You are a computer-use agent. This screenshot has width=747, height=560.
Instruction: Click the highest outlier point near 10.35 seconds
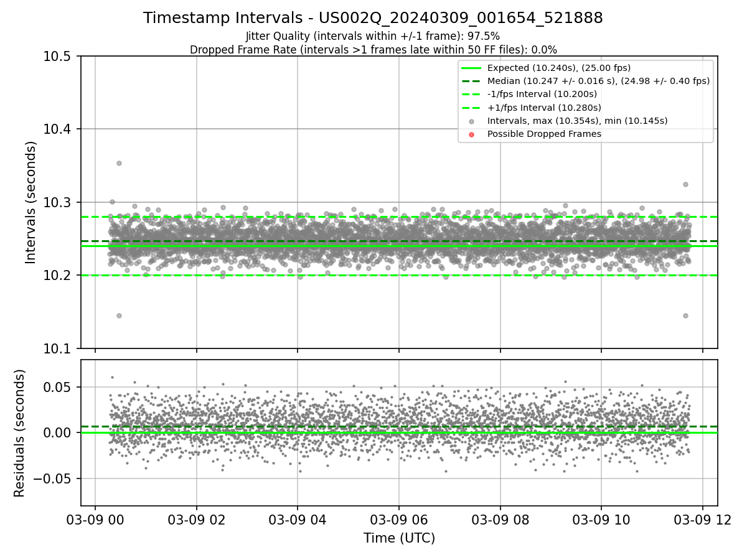click(119, 163)
